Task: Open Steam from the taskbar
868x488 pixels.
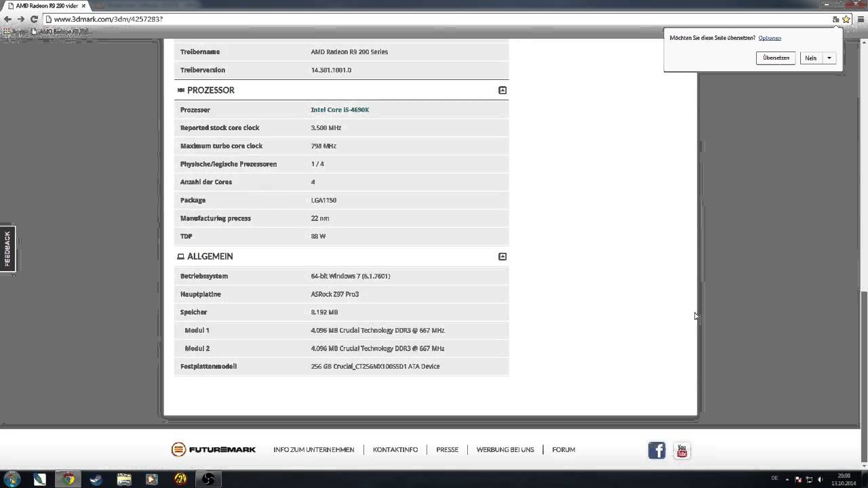Action: pos(96,479)
